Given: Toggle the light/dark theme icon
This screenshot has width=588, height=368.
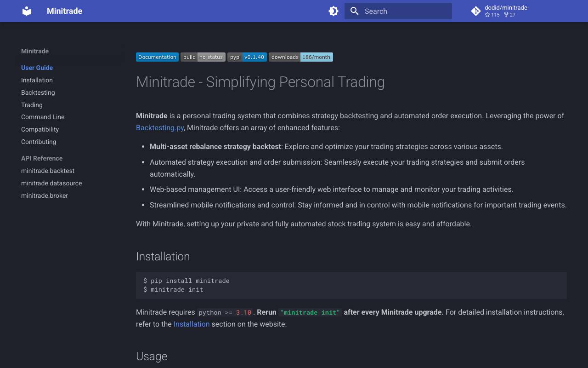Looking at the screenshot, I should click(x=334, y=11).
